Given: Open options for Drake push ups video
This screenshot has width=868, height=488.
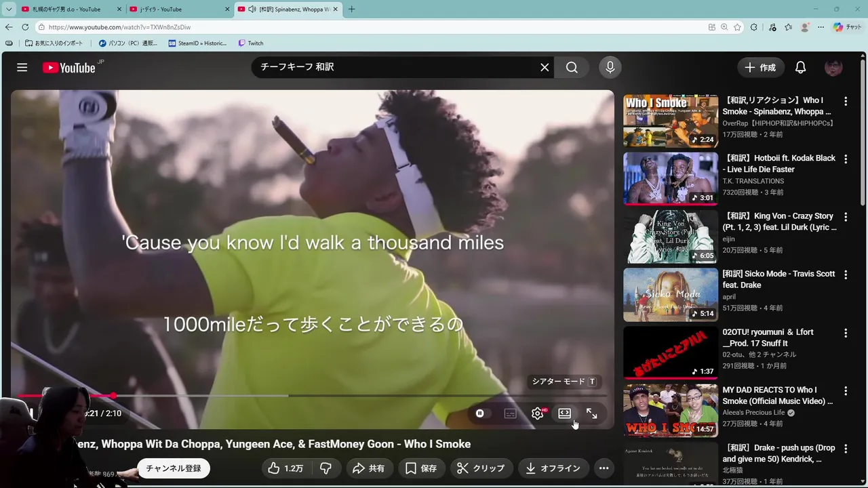Looking at the screenshot, I should [846, 449].
